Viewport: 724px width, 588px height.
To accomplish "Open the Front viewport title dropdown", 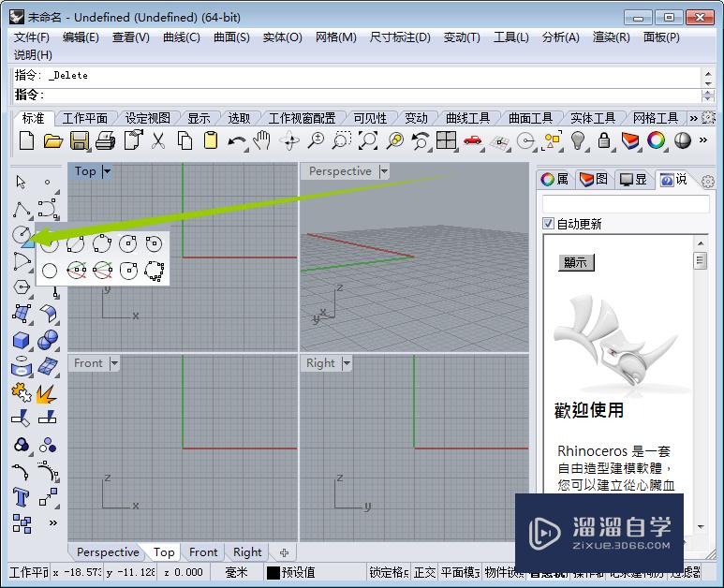I will 114,363.
